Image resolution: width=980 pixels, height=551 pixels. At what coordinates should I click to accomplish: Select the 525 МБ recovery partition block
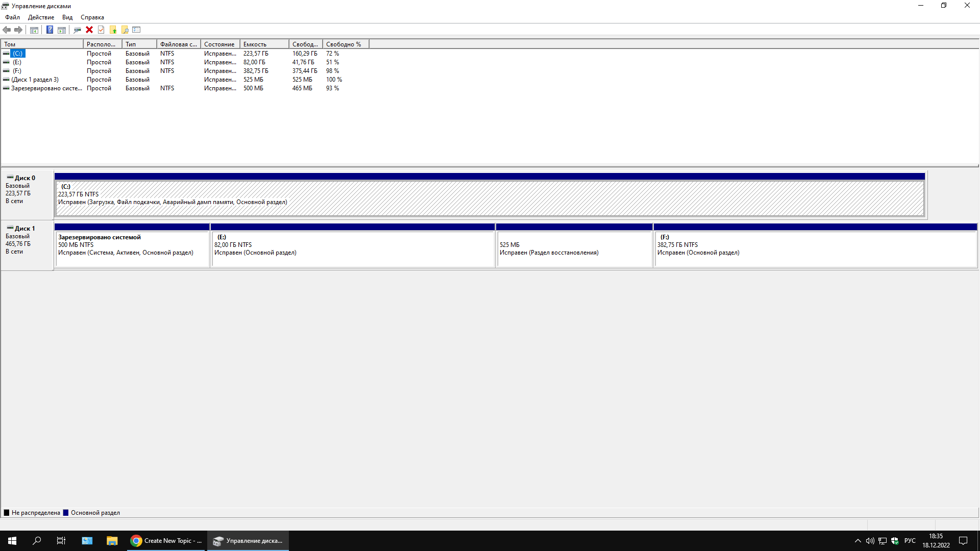click(575, 249)
